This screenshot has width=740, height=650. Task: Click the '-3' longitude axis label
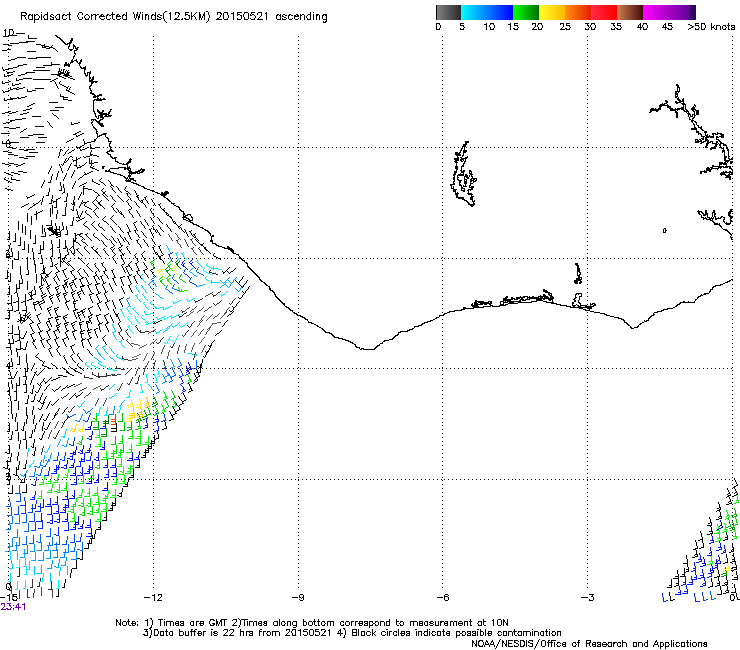coord(588,598)
